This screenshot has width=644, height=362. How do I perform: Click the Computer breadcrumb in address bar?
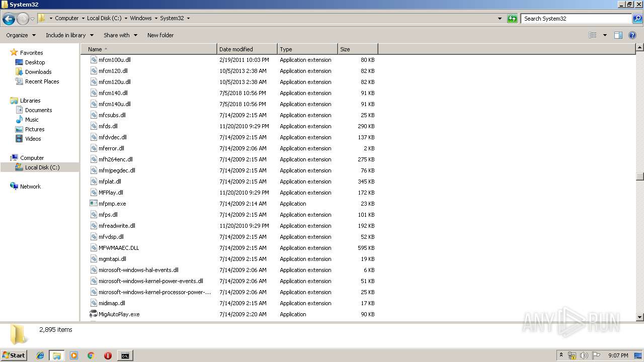66,18
